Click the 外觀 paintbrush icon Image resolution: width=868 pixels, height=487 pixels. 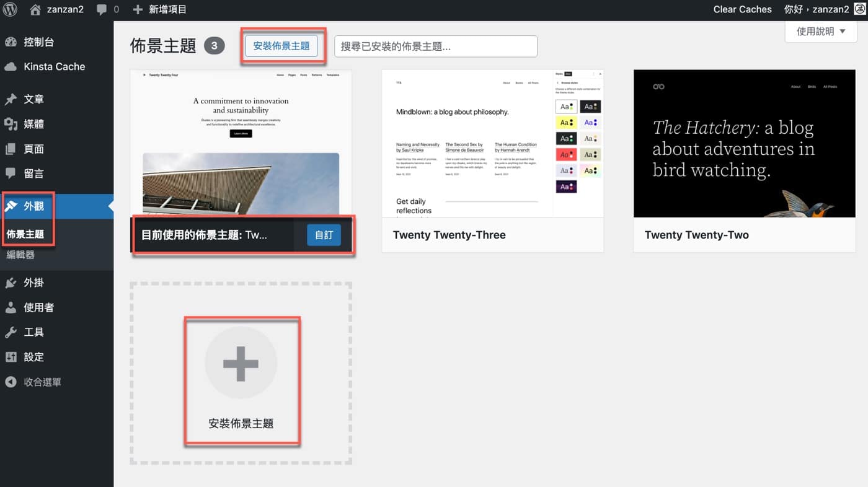coord(11,206)
